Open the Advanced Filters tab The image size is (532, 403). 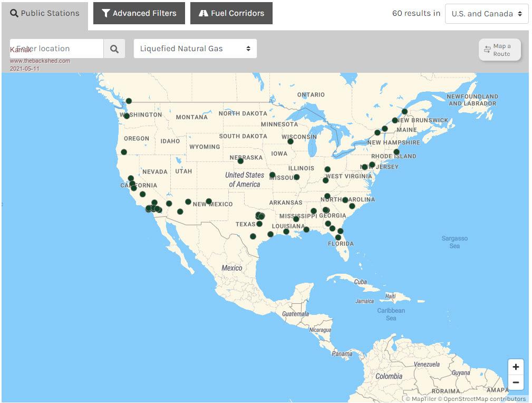(139, 13)
